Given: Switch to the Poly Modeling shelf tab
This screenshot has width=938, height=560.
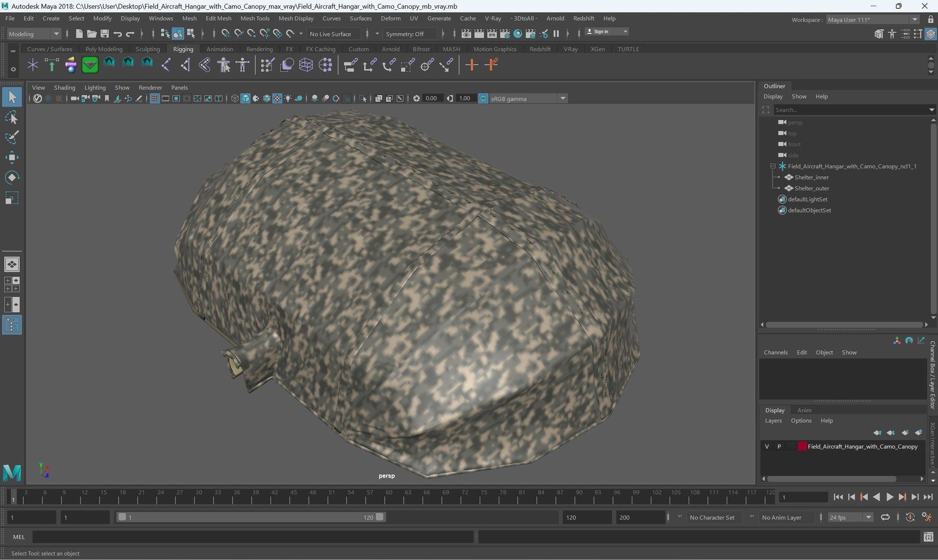Looking at the screenshot, I should coord(104,49).
